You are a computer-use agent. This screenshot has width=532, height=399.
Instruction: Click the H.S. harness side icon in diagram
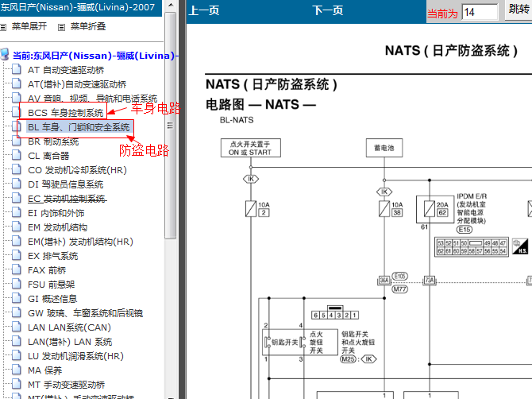[x=520, y=246]
